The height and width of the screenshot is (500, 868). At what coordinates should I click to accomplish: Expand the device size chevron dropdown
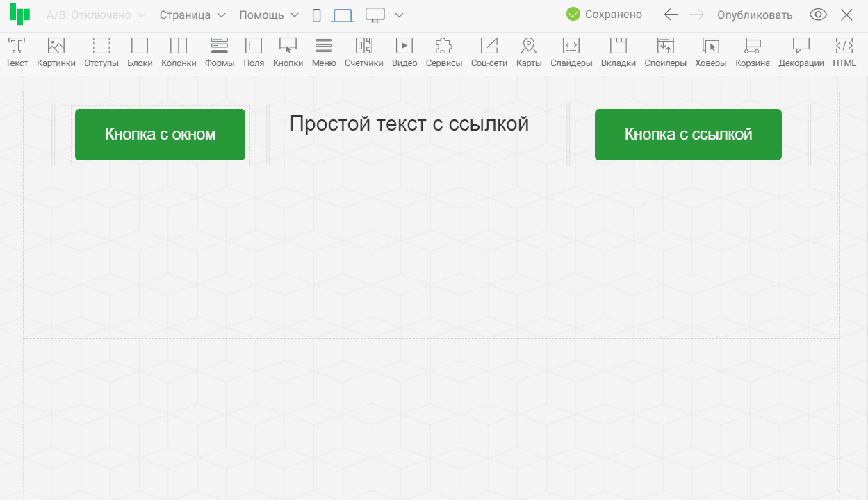coord(399,15)
